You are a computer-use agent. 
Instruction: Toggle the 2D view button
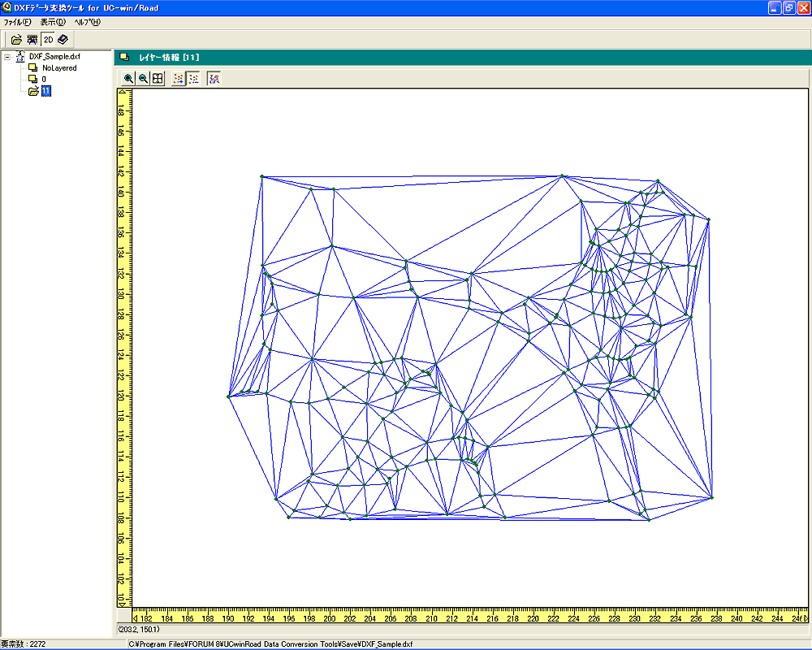point(48,39)
